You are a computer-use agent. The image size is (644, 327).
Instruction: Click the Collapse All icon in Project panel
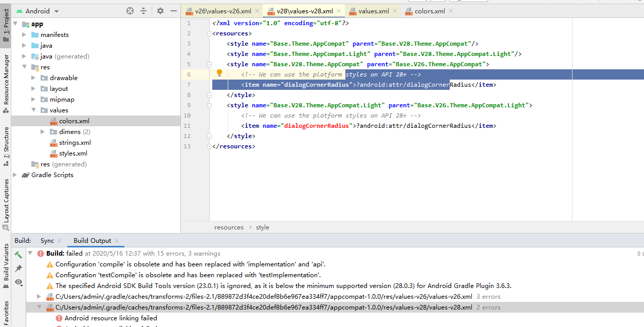143,11
